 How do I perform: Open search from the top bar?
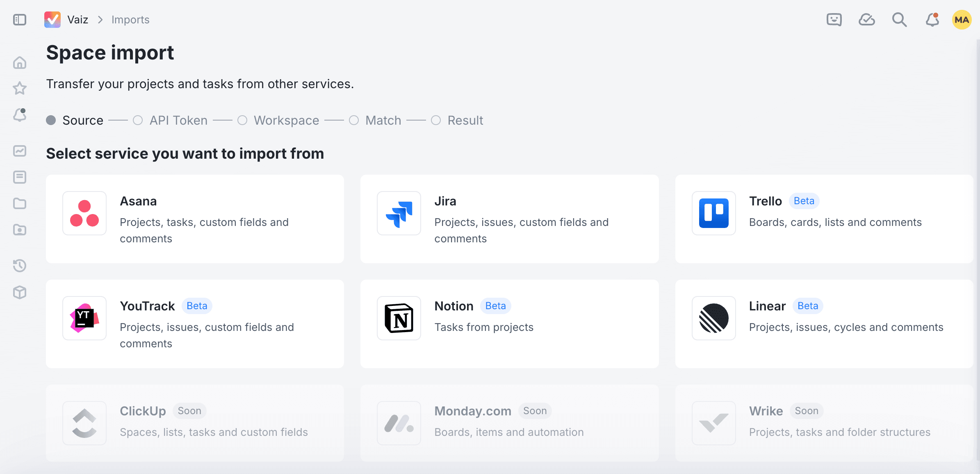tap(899, 19)
